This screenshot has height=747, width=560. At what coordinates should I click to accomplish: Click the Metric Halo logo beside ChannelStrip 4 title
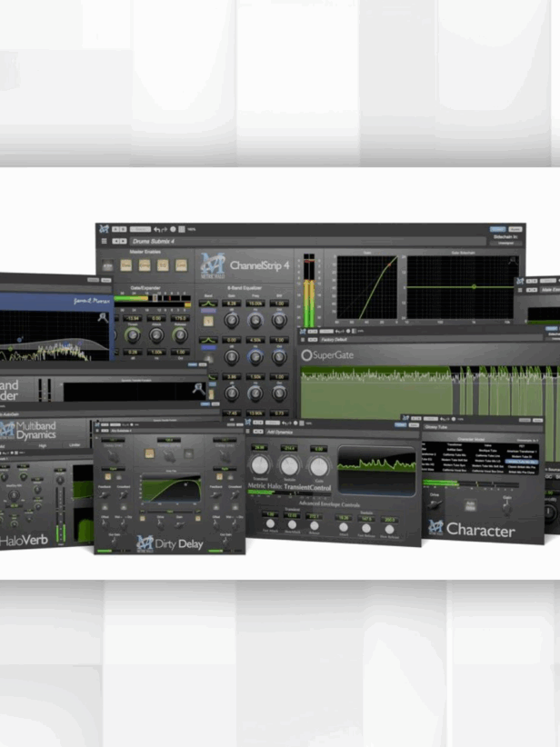point(213,266)
